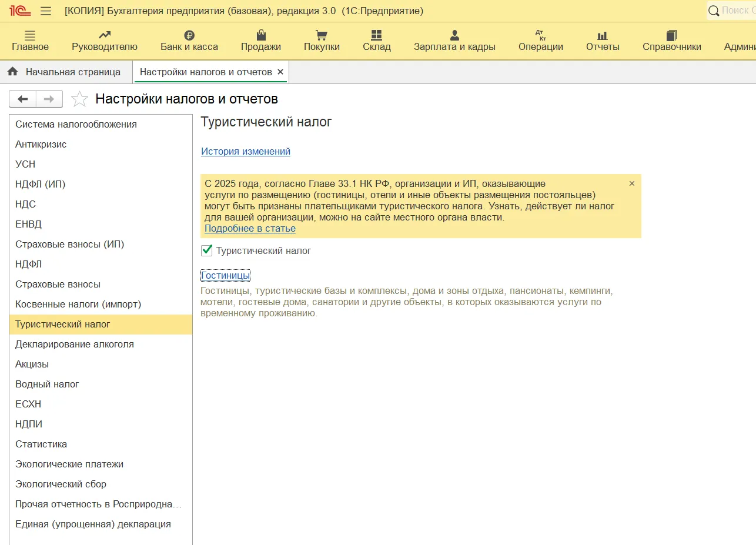
Task: Select УСН in the settings list
Action: click(101, 164)
